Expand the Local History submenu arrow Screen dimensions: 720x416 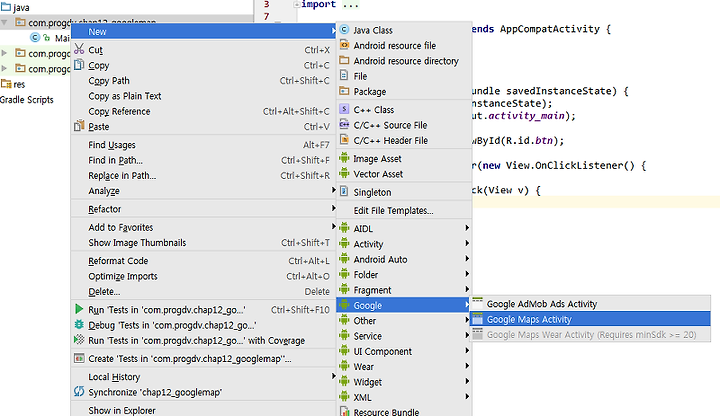tap(333, 376)
